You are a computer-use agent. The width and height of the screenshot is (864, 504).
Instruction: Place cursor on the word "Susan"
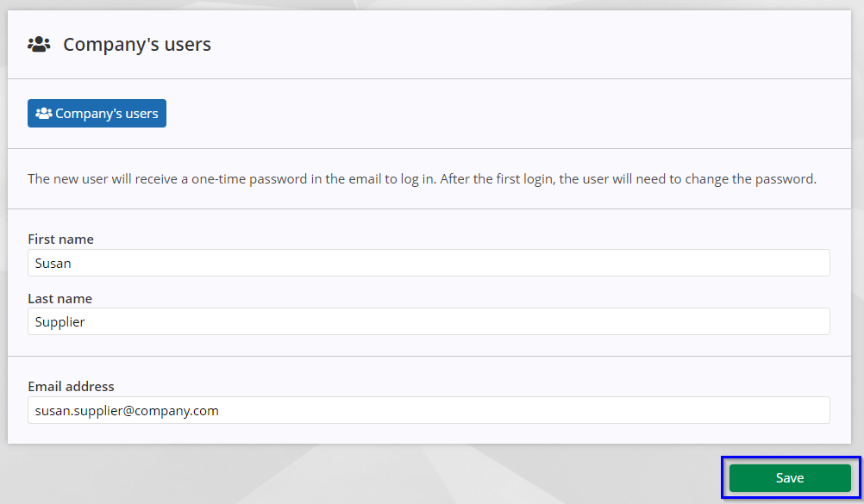(53, 264)
